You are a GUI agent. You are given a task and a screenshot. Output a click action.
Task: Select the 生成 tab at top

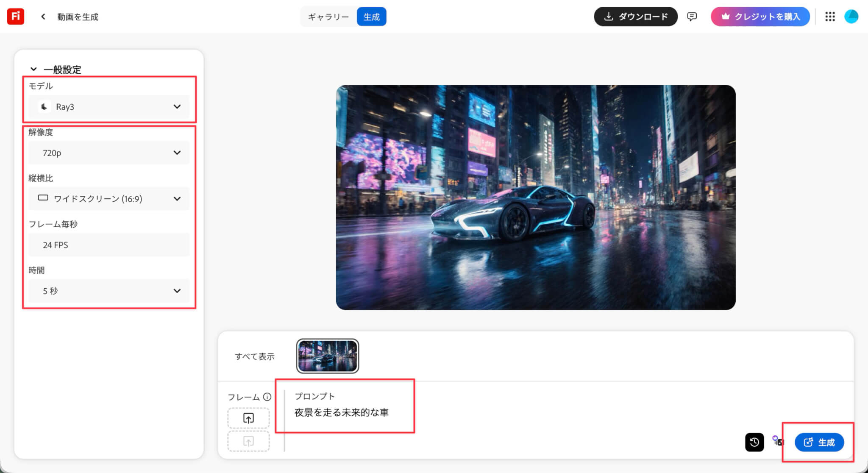[x=371, y=17]
